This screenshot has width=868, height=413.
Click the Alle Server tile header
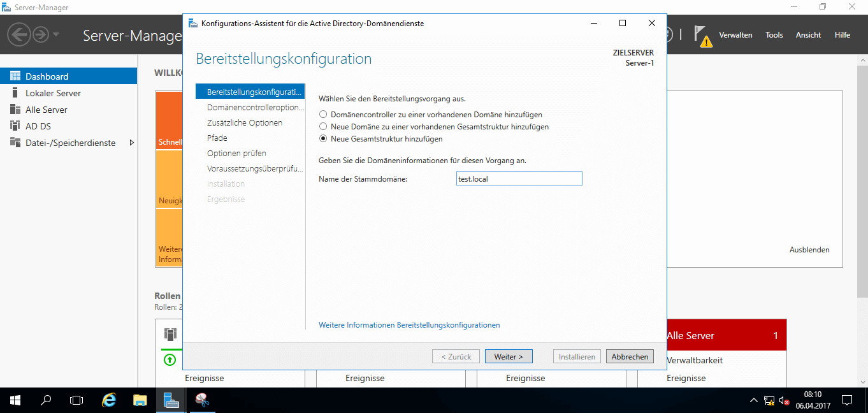point(727,335)
